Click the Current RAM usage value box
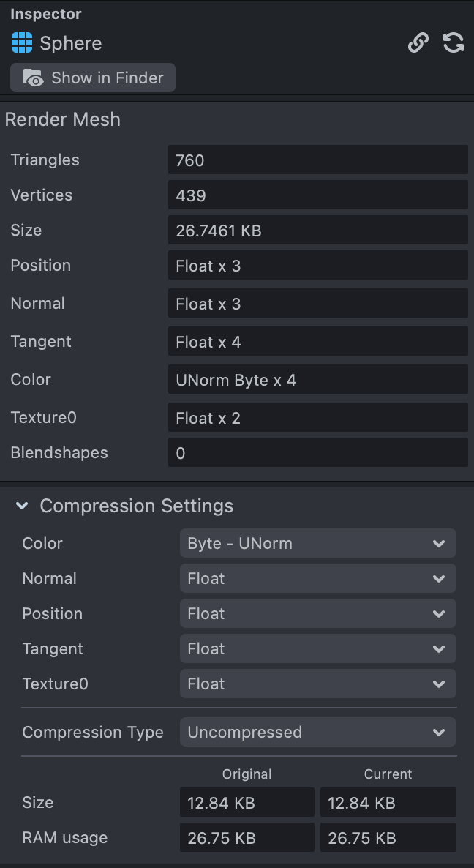 (388, 838)
